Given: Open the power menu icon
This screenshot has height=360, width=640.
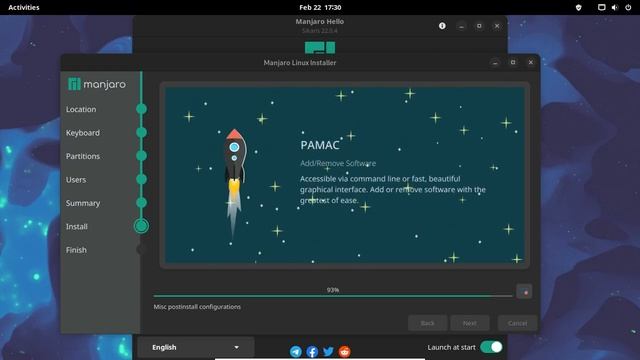Looking at the screenshot, I should (x=628, y=7).
